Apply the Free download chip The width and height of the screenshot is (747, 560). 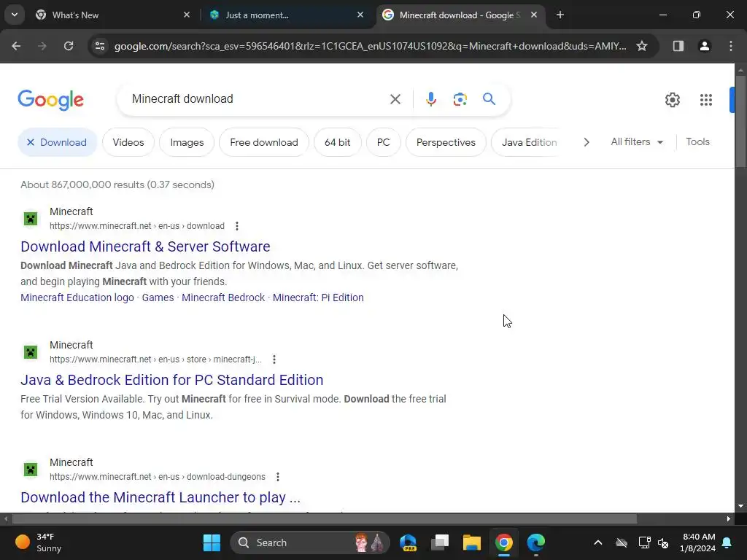coord(264,142)
